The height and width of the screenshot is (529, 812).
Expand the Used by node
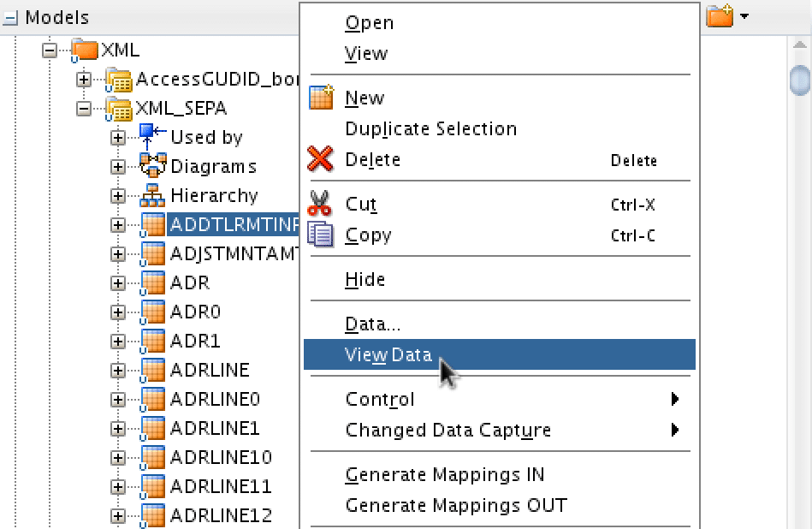click(118, 138)
